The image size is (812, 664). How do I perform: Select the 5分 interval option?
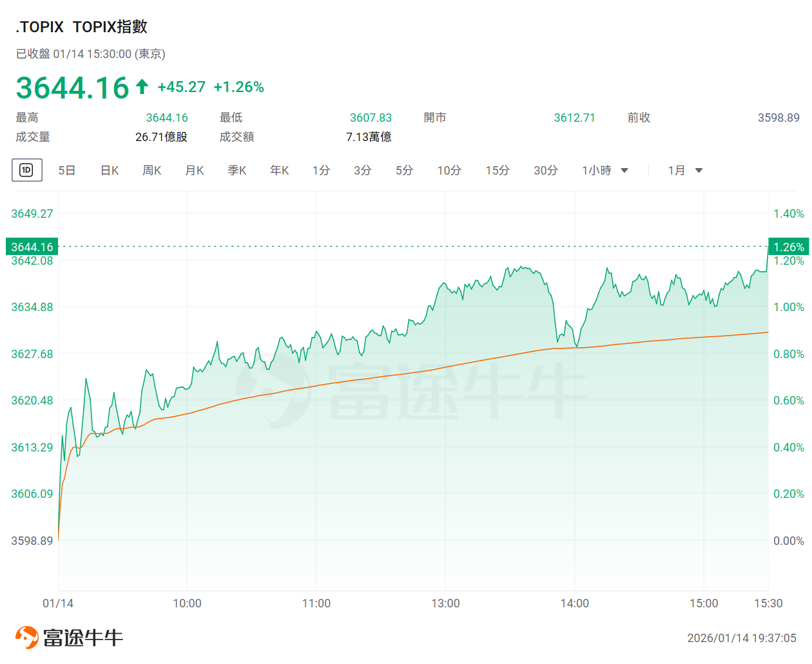[404, 171]
